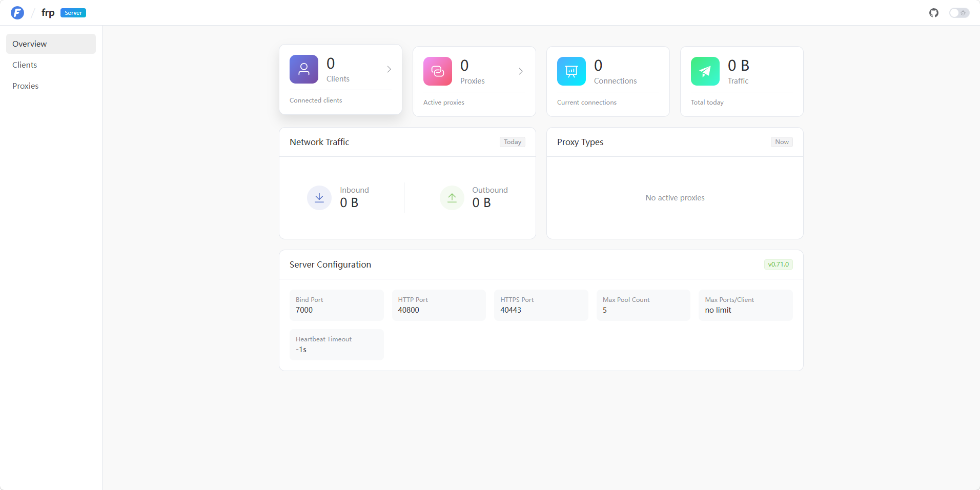Image resolution: width=980 pixels, height=490 pixels.
Task: Click the 0 B Traffic card value
Action: (x=739, y=66)
